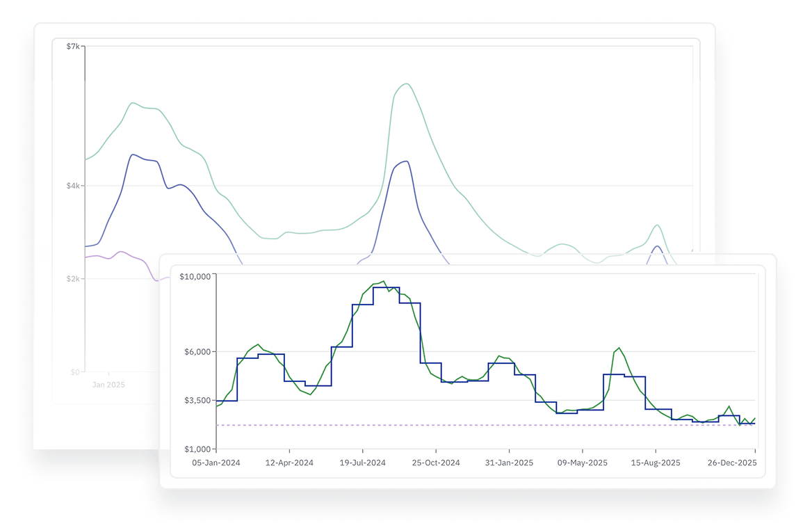The height and width of the screenshot is (528, 812).
Task: Select the 15-Aug-2025 date label
Action: pos(655,462)
